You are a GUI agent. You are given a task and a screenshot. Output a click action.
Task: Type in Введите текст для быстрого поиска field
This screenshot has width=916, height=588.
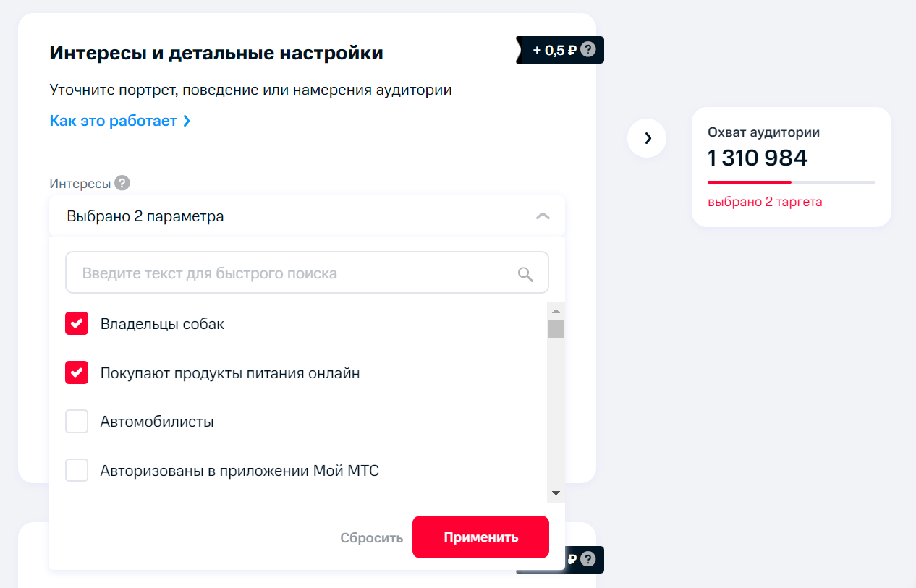(x=289, y=274)
